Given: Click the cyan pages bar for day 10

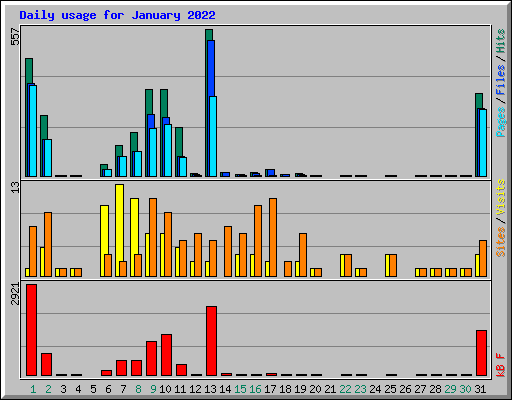Looking at the screenshot, I should click(x=168, y=151).
